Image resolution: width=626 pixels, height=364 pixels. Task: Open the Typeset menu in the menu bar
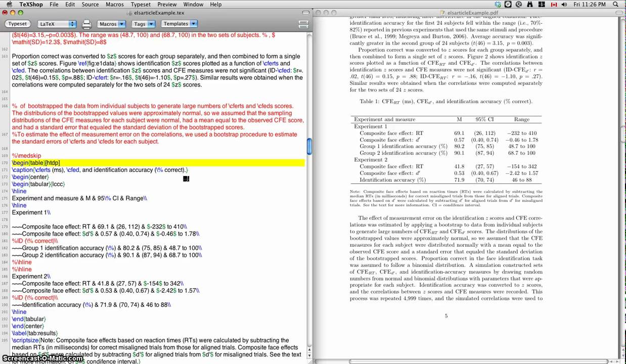coord(141,4)
